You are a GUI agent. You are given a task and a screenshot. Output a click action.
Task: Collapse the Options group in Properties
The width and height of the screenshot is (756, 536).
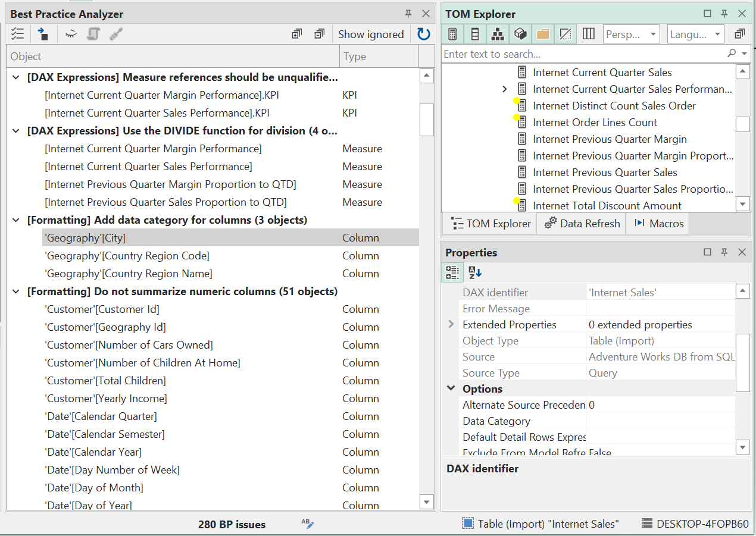pos(451,388)
